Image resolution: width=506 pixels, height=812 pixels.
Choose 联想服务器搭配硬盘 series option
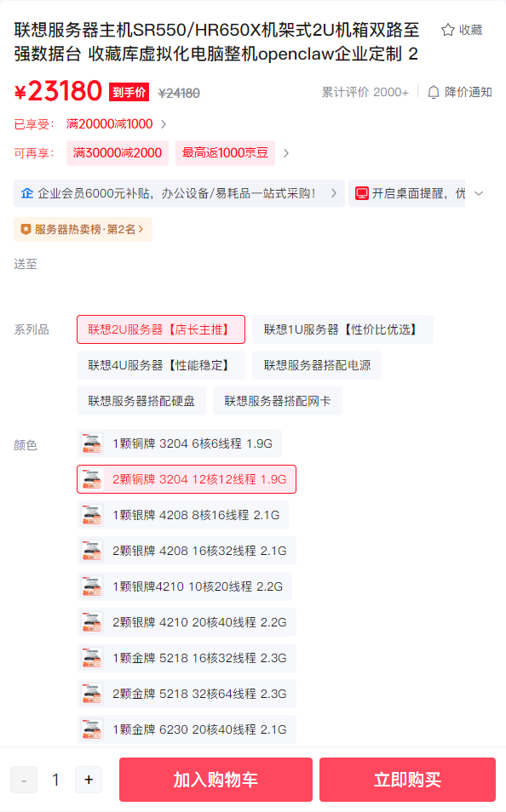141,401
